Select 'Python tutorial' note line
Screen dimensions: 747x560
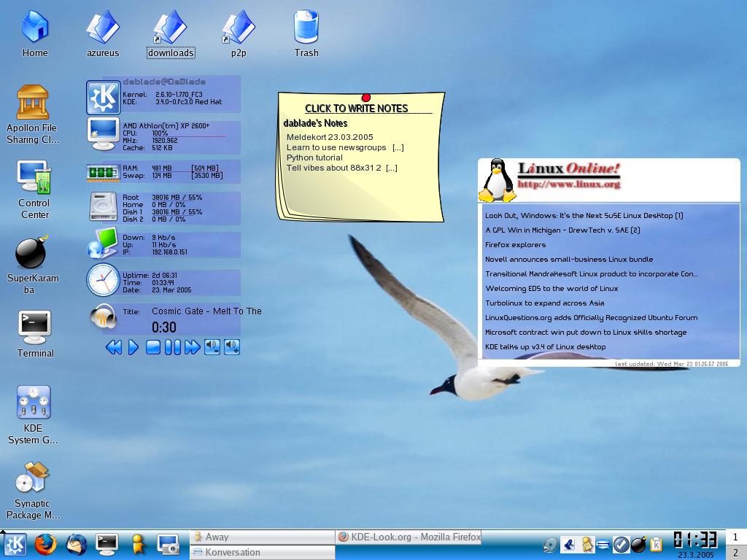314,157
